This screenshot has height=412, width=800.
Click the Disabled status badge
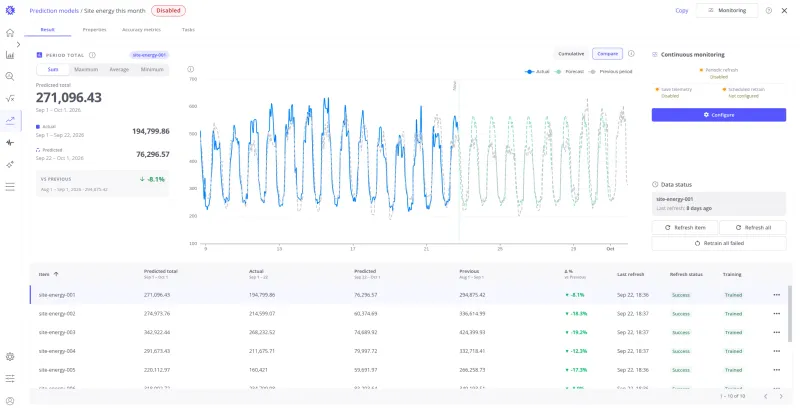168,11
